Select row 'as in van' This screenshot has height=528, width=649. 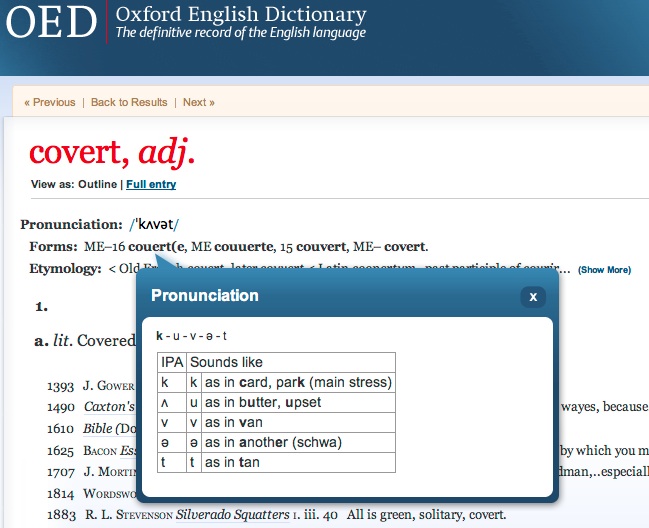pyautogui.click(x=276, y=422)
